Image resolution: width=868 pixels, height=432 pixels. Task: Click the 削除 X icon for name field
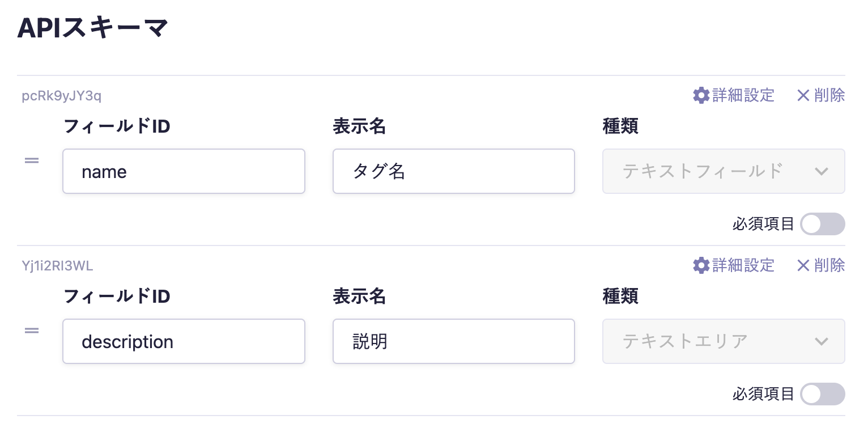803,95
